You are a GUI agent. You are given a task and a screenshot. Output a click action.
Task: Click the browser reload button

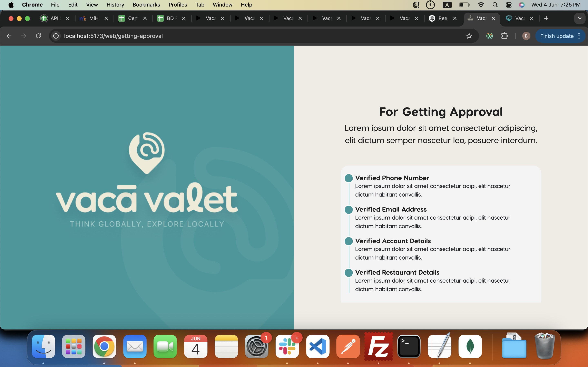pyautogui.click(x=38, y=36)
